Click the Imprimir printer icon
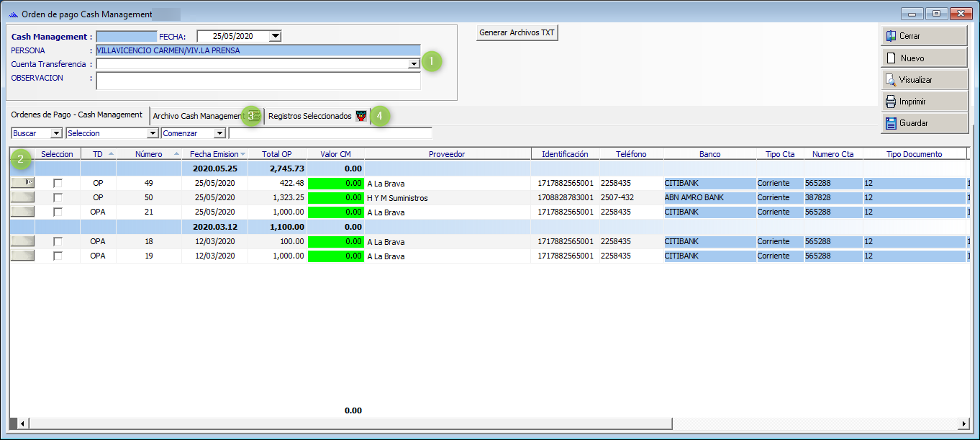Screen dimensions: 980x440 click(x=891, y=102)
